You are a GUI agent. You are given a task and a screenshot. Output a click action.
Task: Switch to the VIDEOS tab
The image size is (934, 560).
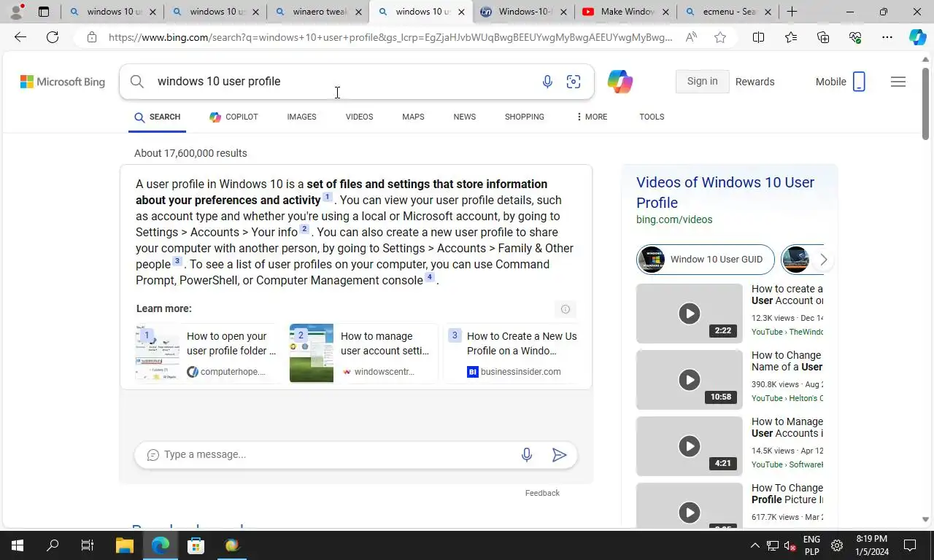click(x=359, y=117)
